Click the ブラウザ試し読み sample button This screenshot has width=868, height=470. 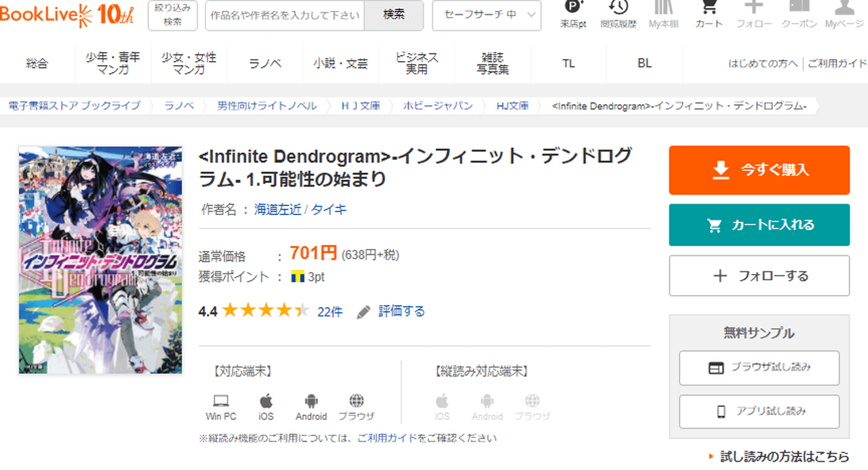point(759,368)
